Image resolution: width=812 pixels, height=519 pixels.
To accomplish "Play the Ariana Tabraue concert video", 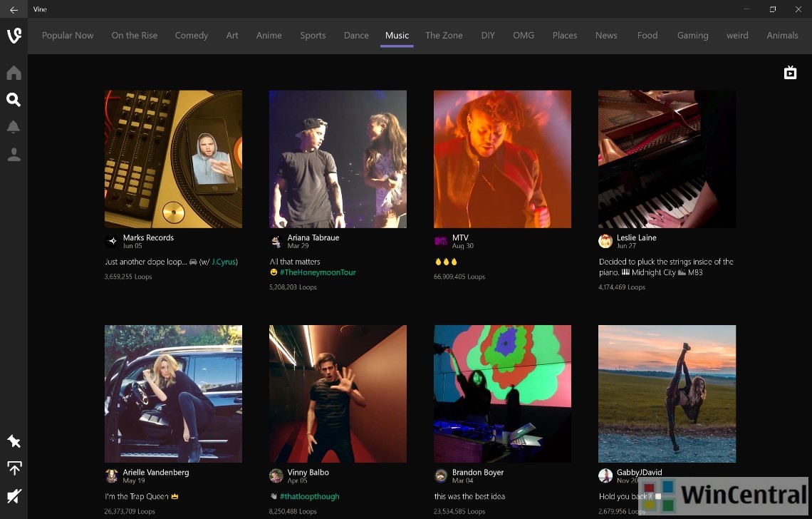I will tap(338, 159).
